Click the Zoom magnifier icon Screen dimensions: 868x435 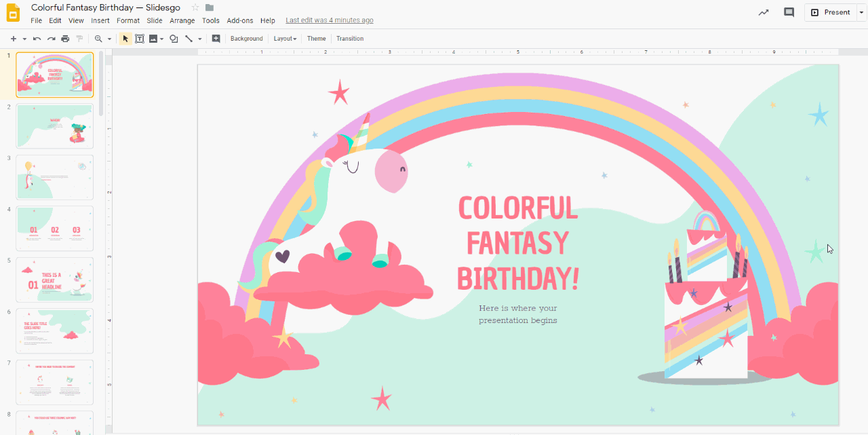coord(99,39)
